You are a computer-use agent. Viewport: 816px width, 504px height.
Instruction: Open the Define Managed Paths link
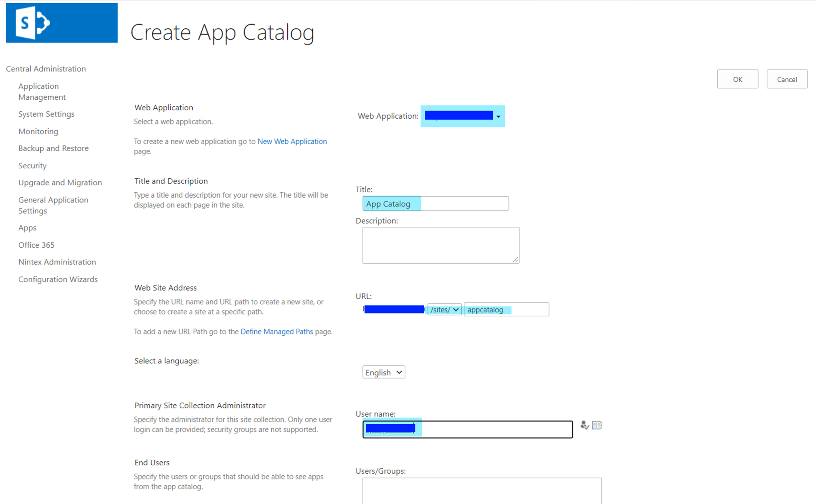[277, 332]
